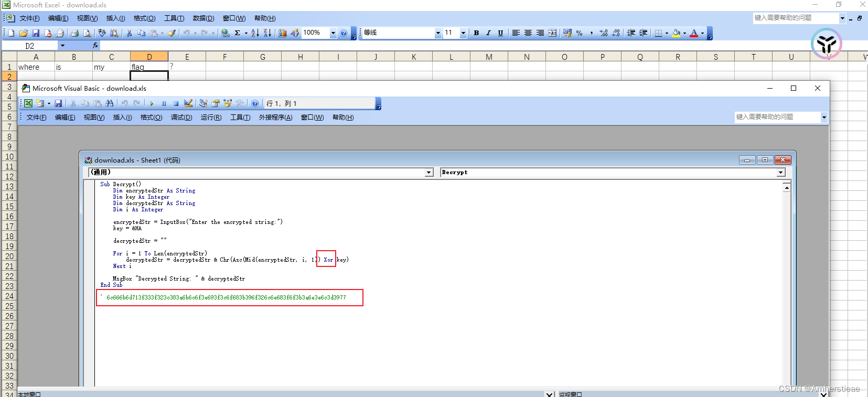868x397 pixels.
Task: Click Spelling check icon in Excel toolbar
Action: [102, 33]
